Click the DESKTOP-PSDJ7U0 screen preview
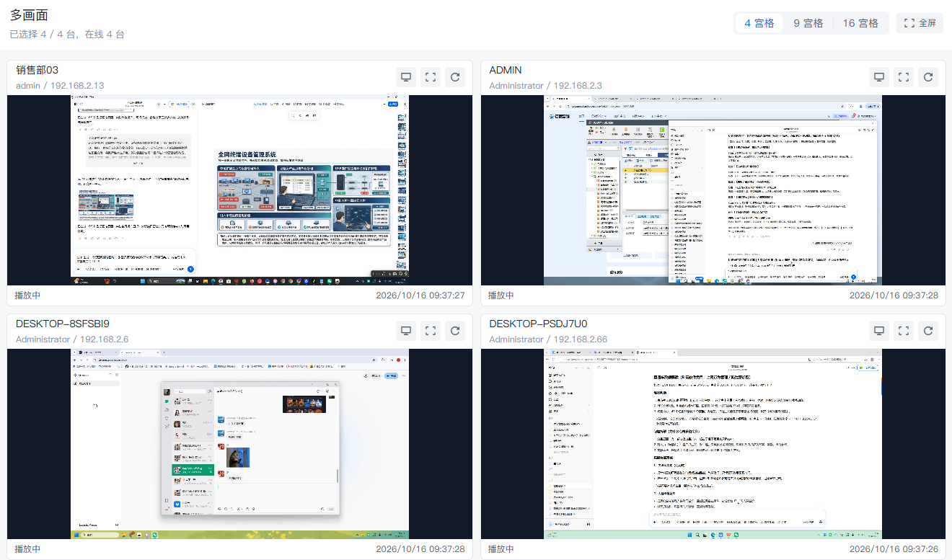 [713, 444]
